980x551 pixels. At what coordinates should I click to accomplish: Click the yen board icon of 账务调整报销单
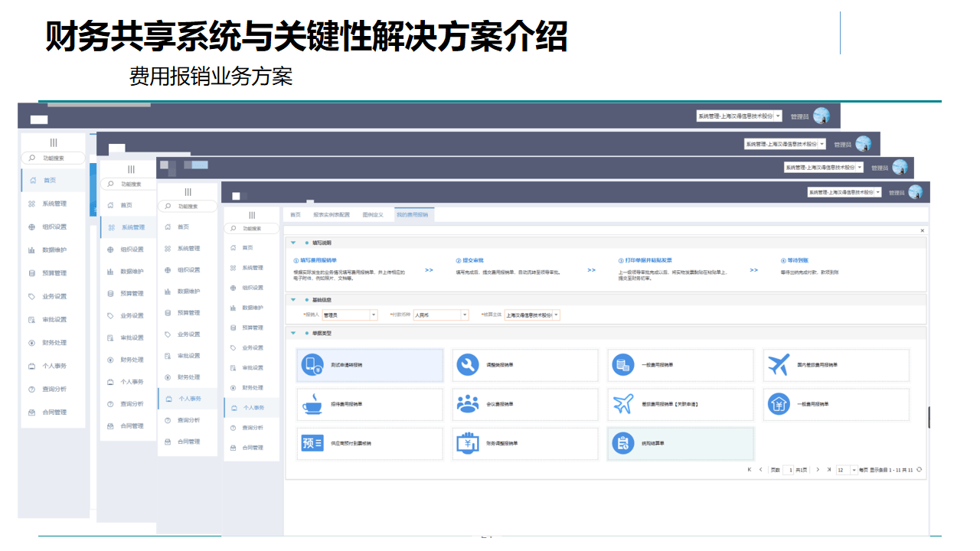[x=467, y=443]
